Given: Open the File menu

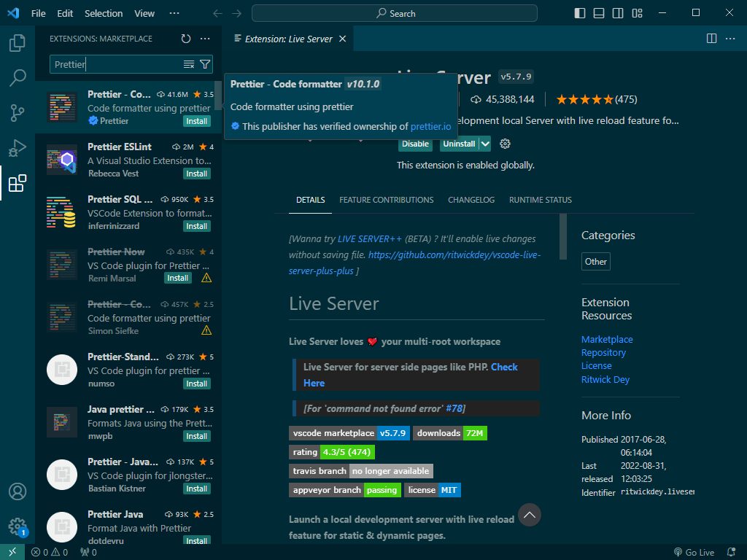Looking at the screenshot, I should click(38, 13).
